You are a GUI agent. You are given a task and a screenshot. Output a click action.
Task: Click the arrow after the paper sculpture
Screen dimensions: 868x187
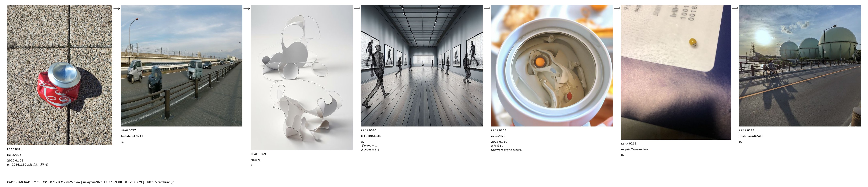(x=357, y=8)
